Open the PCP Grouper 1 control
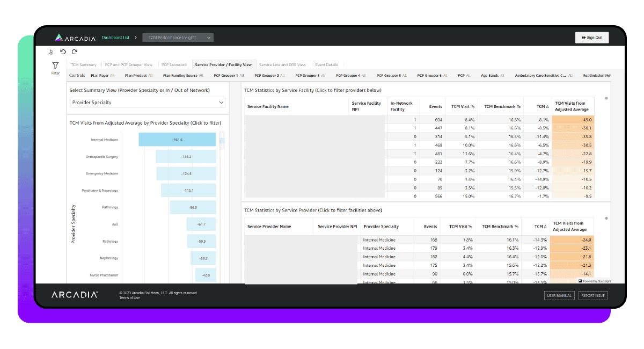This screenshot has height=349, width=644. point(229,76)
